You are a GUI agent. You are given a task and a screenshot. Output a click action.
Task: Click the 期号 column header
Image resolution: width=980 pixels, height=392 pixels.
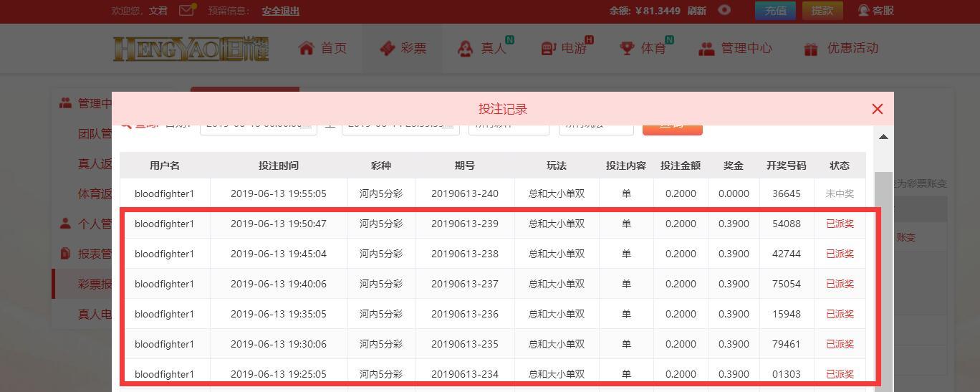465,166
